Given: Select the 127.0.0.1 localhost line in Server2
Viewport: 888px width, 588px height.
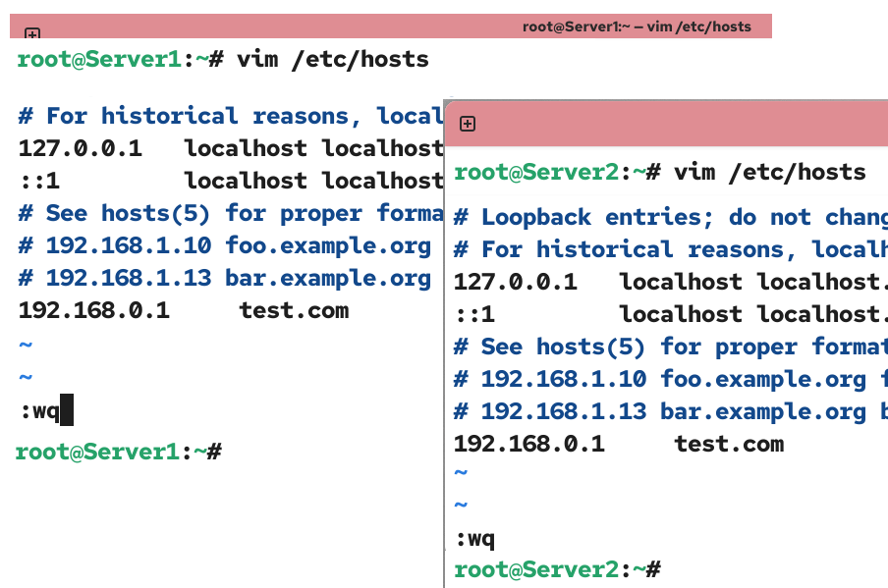Looking at the screenshot, I should click(x=671, y=282).
